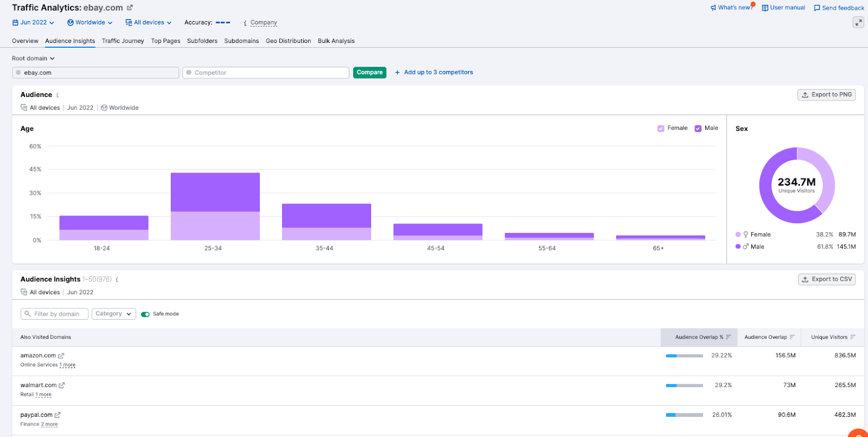The width and height of the screenshot is (868, 437).
Task: Select the Audience Insights tab
Action: tap(70, 41)
